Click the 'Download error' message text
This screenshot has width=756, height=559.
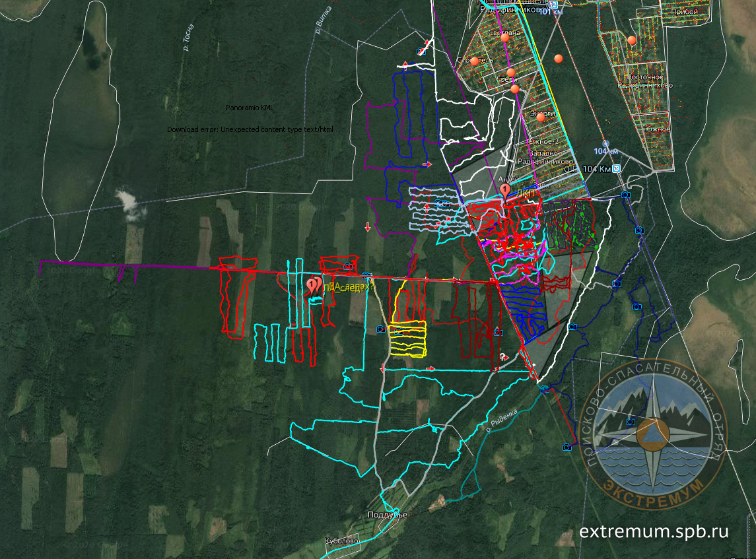click(250, 129)
